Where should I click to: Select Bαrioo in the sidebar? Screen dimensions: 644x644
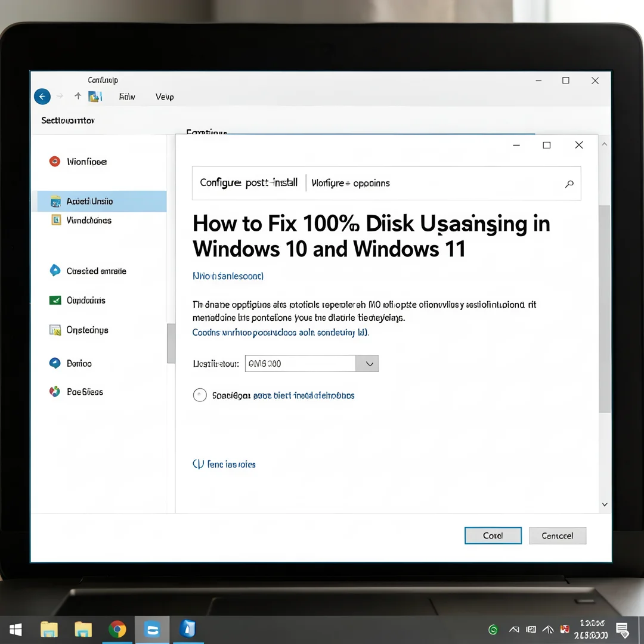tap(79, 364)
